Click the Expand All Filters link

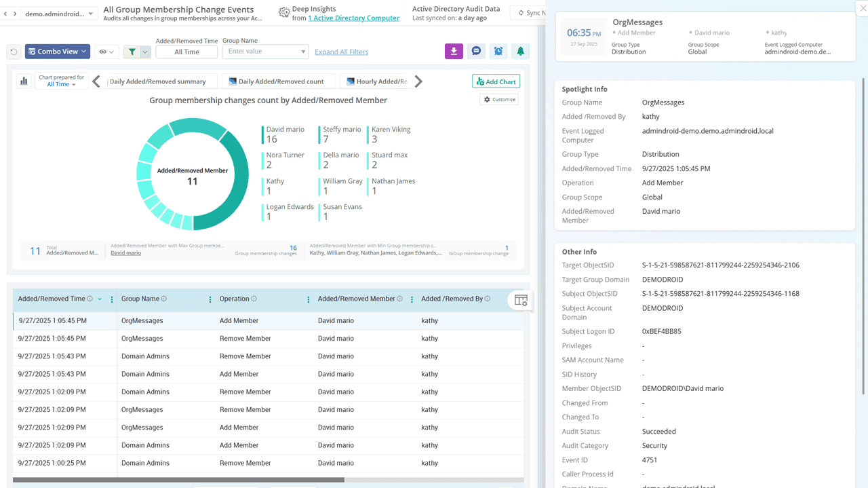(341, 52)
